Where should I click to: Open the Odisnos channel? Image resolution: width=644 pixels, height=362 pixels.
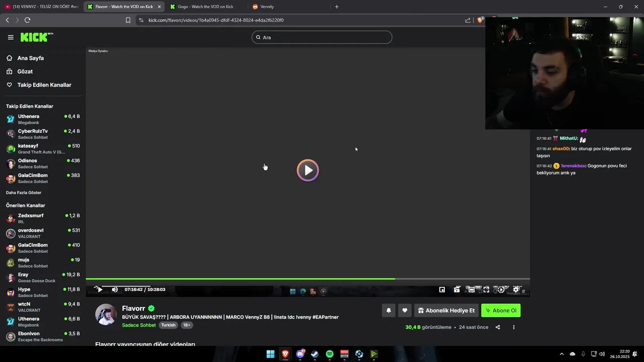pos(43,163)
